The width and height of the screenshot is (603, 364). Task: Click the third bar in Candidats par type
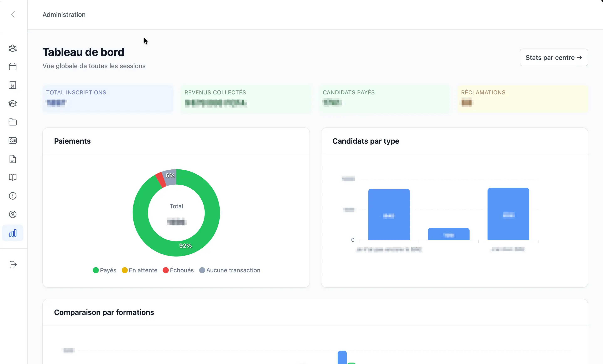pyautogui.click(x=508, y=214)
